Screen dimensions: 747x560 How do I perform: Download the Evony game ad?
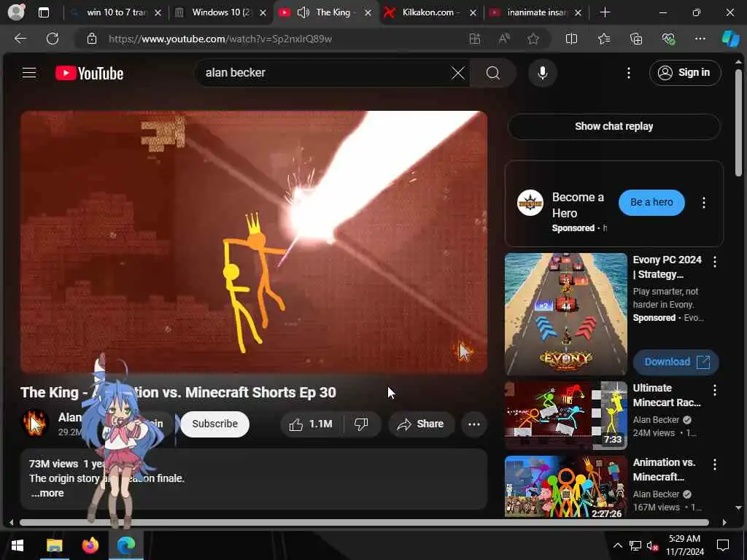point(676,362)
